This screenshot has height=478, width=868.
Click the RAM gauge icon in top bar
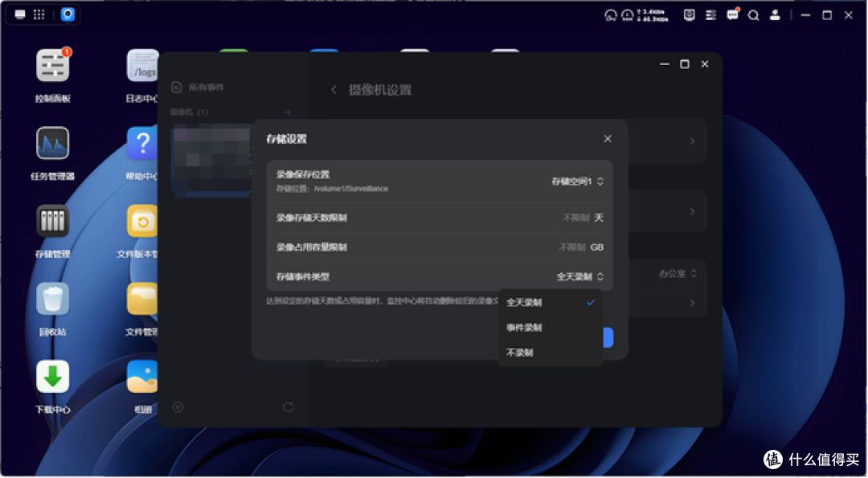pos(627,15)
